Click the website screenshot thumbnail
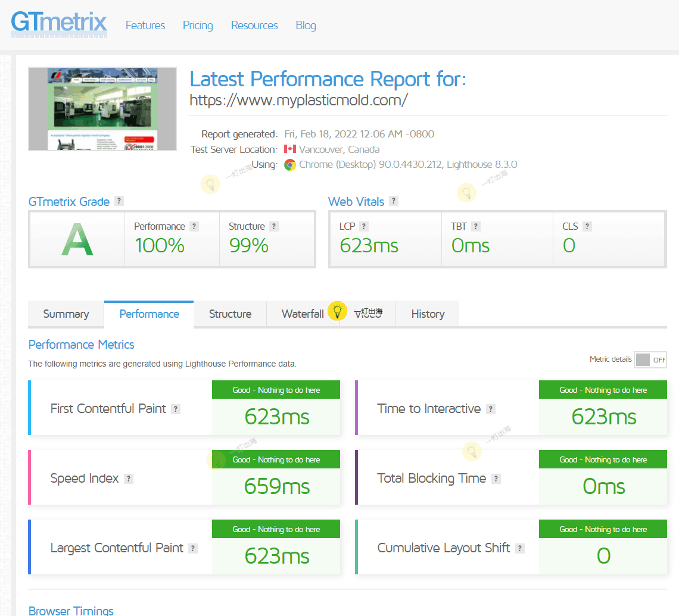Image resolution: width=679 pixels, height=616 pixels. click(x=102, y=108)
